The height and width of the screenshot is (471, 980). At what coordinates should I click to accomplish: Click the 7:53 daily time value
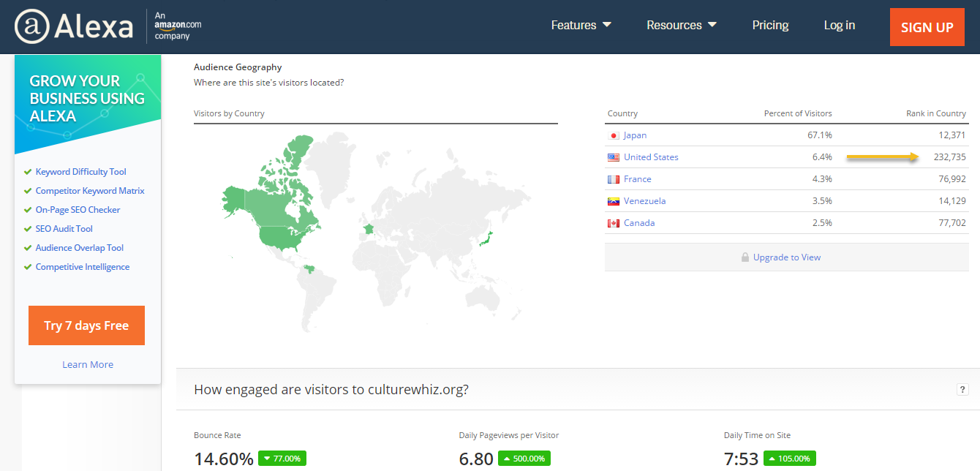pyautogui.click(x=741, y=459)
